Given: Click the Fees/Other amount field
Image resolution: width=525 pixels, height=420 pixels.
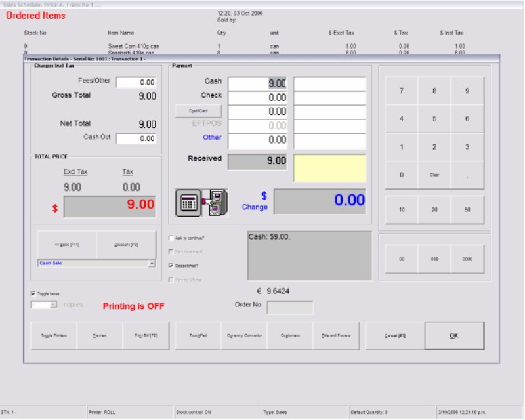Looking at the screenshot, I should [136, 83].
